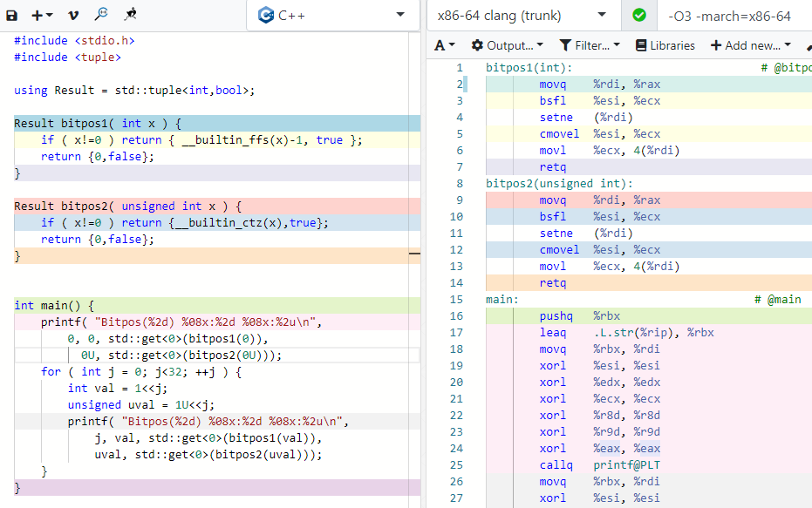Click the "for ( int j = 0; j<32; ++j )" line
The width and height of the screenshot is (812, 508).
[141, 372]
